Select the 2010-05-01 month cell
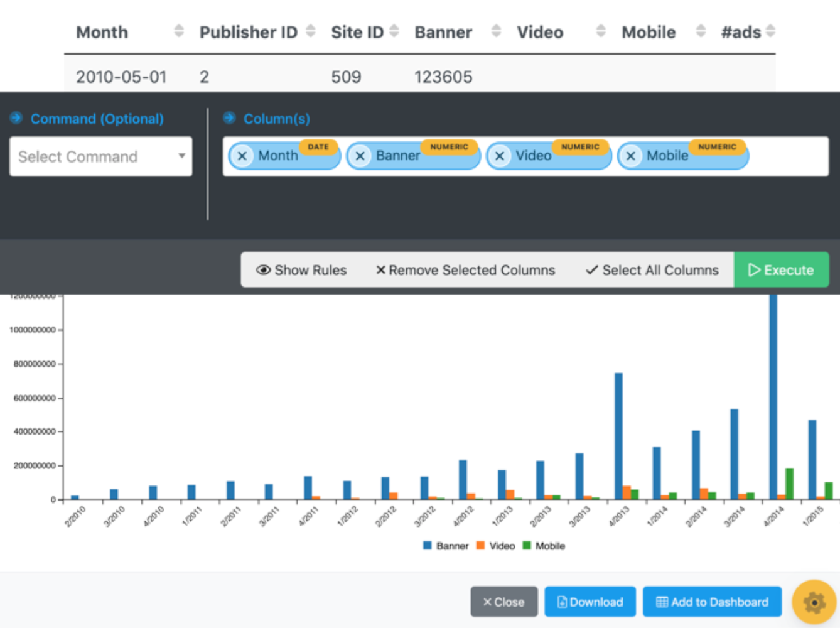This screenshot has width=840, height=628. point(121,77)
